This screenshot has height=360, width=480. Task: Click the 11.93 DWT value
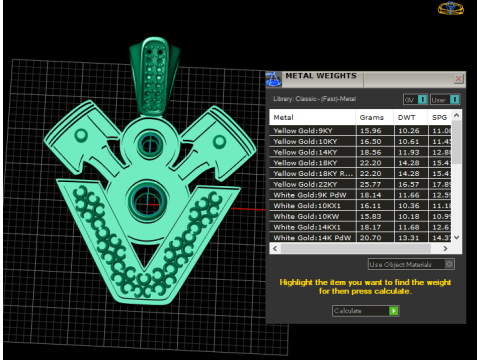pyautogui.click(x=409, y=152)
